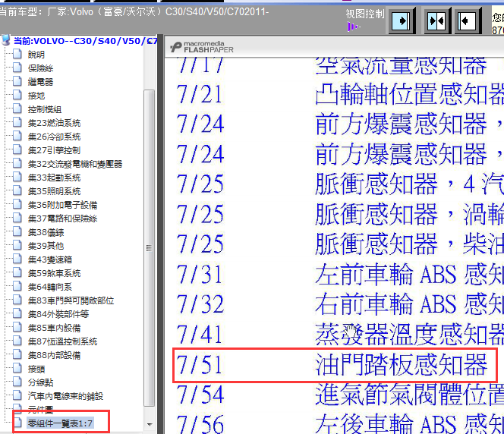The width and height of the screenshot is (504, 434).
Task: Click the 7/25 脈衝感知器 柴油 row
Action: point(340,244)
